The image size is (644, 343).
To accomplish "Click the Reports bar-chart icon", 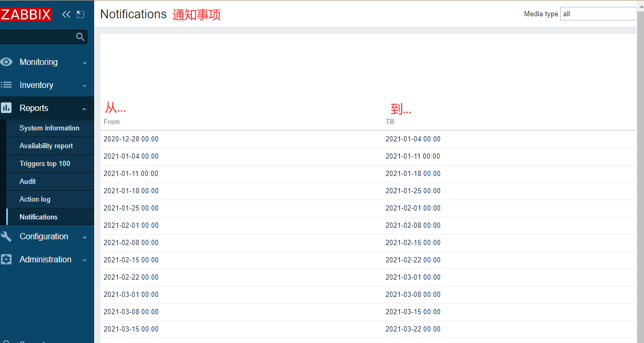I will tap(6, 108).
